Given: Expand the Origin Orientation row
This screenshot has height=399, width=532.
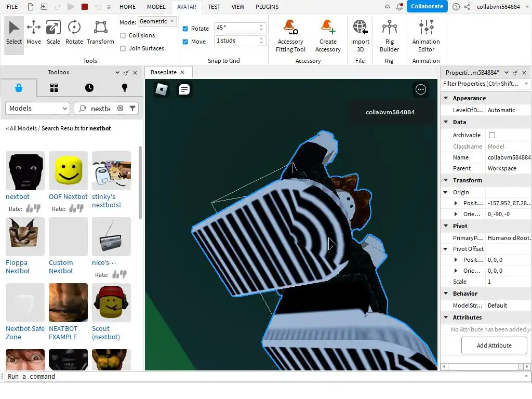Looking at the screenshot, I should [x=456, y=214].
